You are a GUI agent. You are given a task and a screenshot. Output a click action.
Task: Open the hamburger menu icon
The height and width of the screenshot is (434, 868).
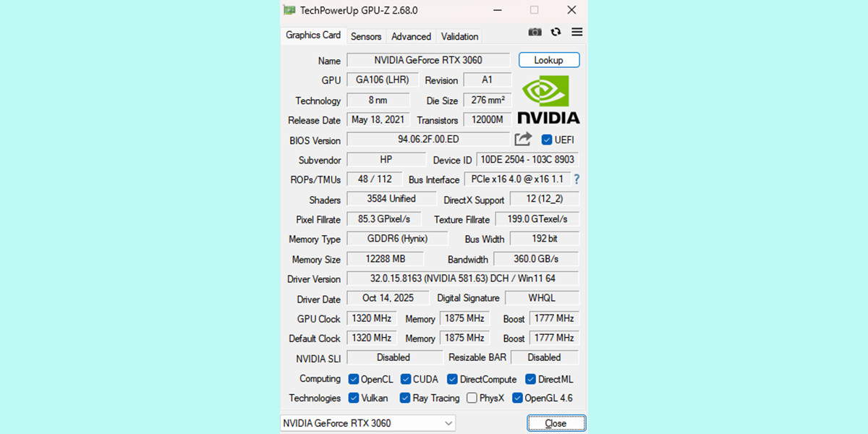(x=576, y=32)
